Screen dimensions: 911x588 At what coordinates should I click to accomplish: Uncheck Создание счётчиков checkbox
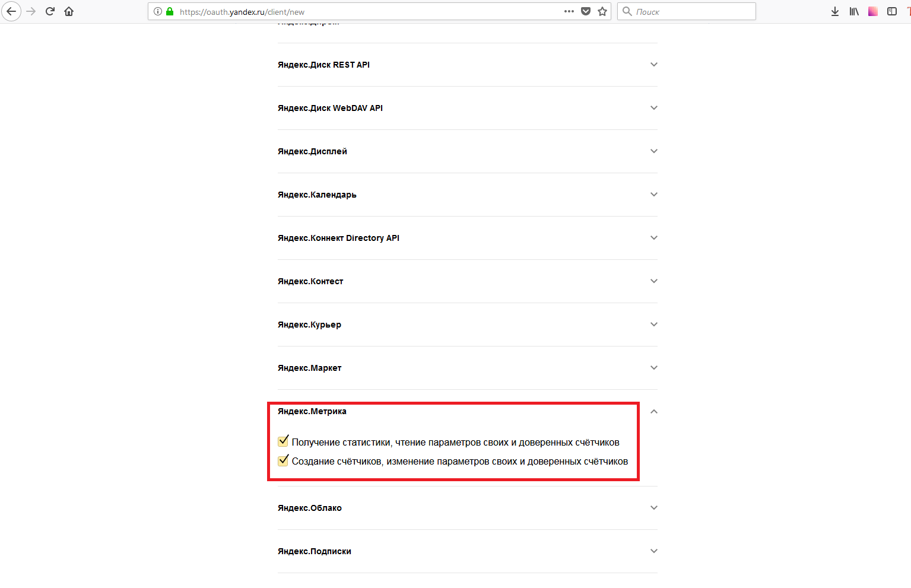click(x=283, y=460)
